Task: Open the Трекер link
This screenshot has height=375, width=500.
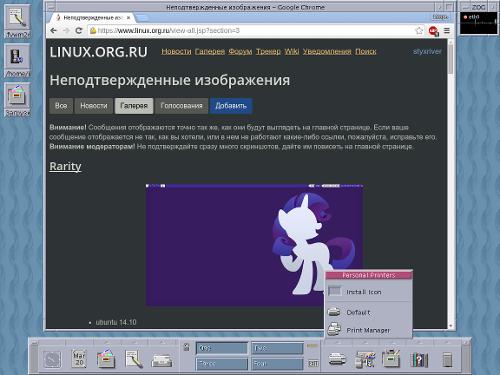Action: click(268, 51)
